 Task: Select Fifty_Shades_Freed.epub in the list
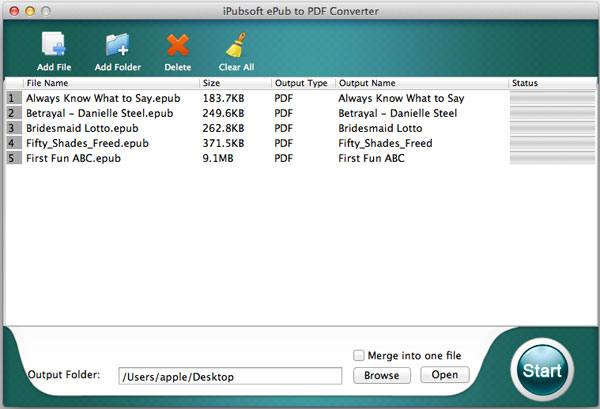coord(300,143)
